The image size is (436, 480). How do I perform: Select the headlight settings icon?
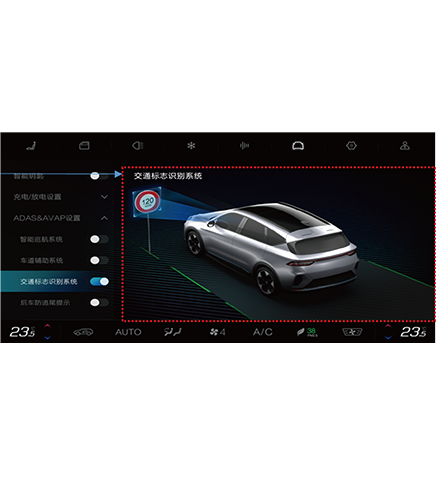click(138, 146)
